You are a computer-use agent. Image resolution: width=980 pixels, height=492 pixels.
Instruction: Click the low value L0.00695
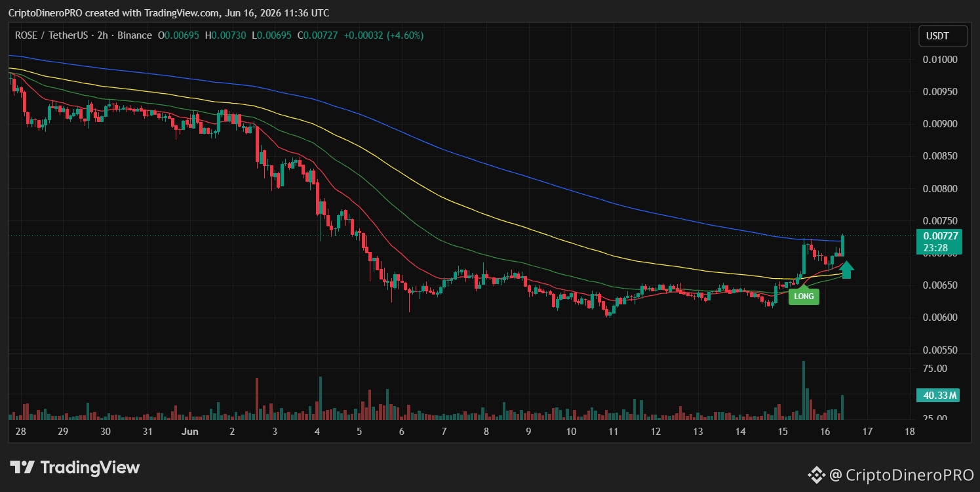272,35
